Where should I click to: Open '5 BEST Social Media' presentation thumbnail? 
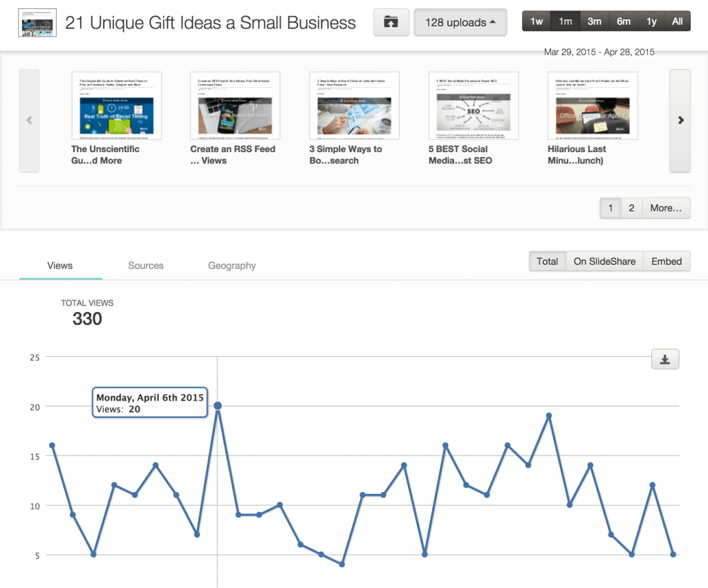pos(474,106)
